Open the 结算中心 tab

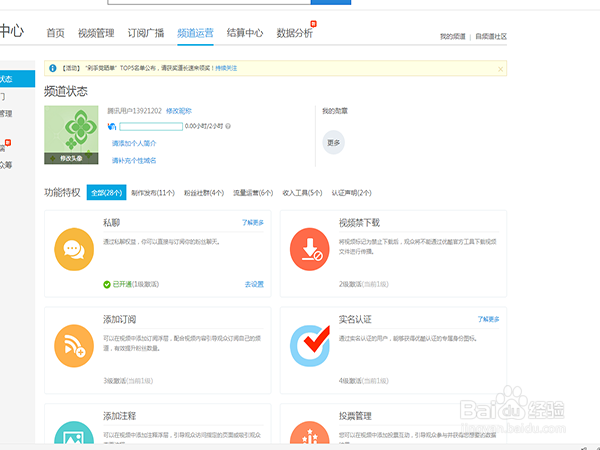pyautogui.click(x=245, y=33)
